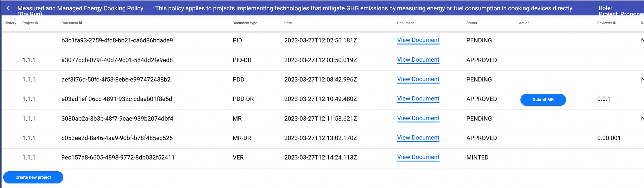
Task: Click the Document id column header
Action: tap(72, 23)
